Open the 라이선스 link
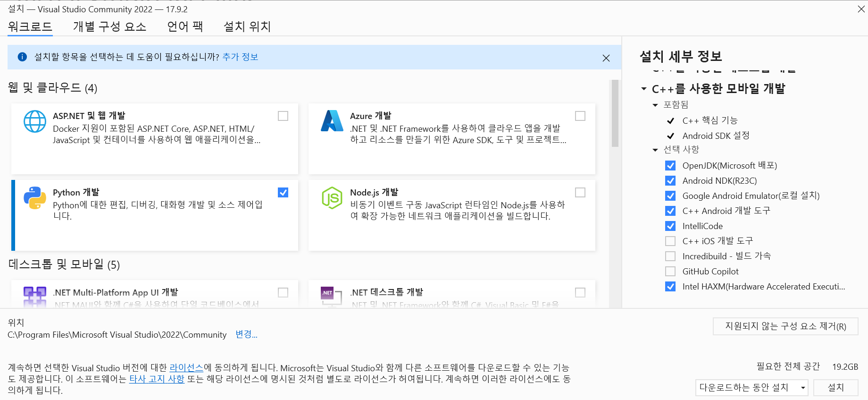The width and height of the screenshot is (868, 400). (186, 368)
